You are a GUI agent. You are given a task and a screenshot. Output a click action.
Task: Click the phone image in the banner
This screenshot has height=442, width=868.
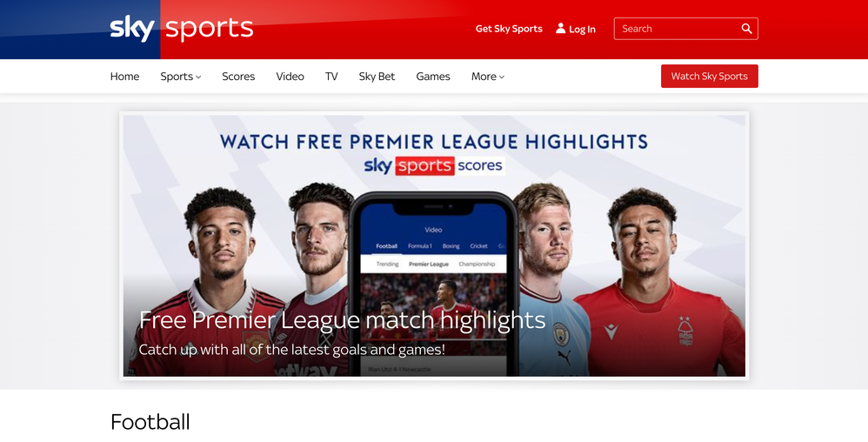433,284
